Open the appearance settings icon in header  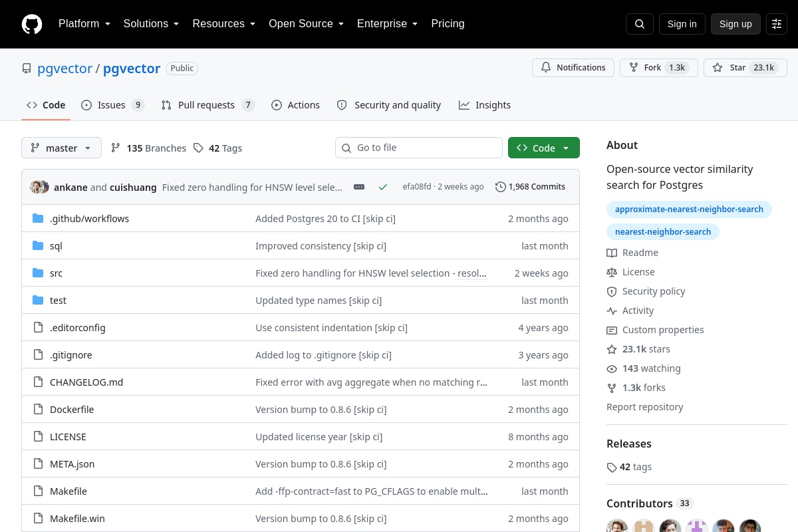777,24
